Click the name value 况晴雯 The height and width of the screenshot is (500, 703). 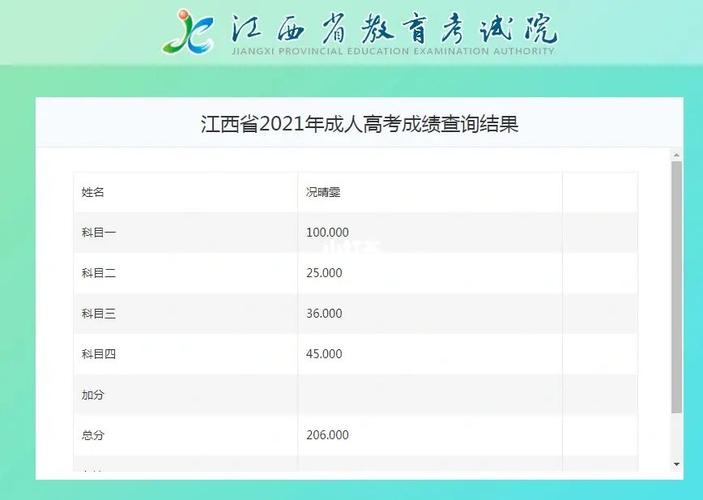click(323, 192)
